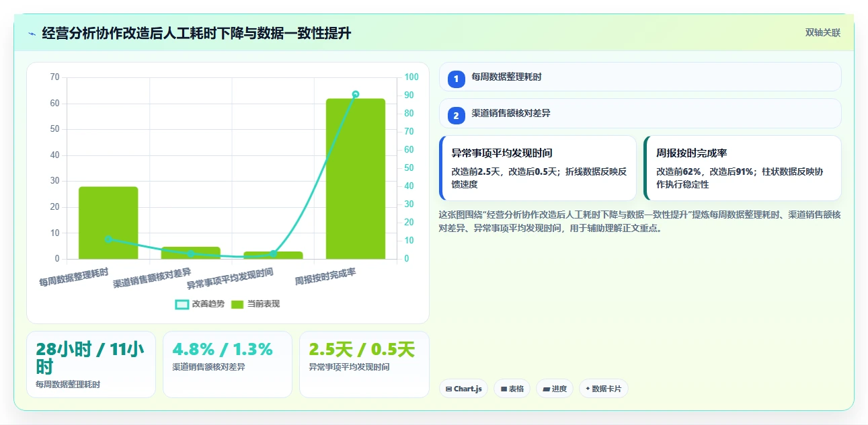This screenshot has width=868, height=425.
Task: Click the description paragraph starting 这张图围绕
Action: (x=639, y=221)
